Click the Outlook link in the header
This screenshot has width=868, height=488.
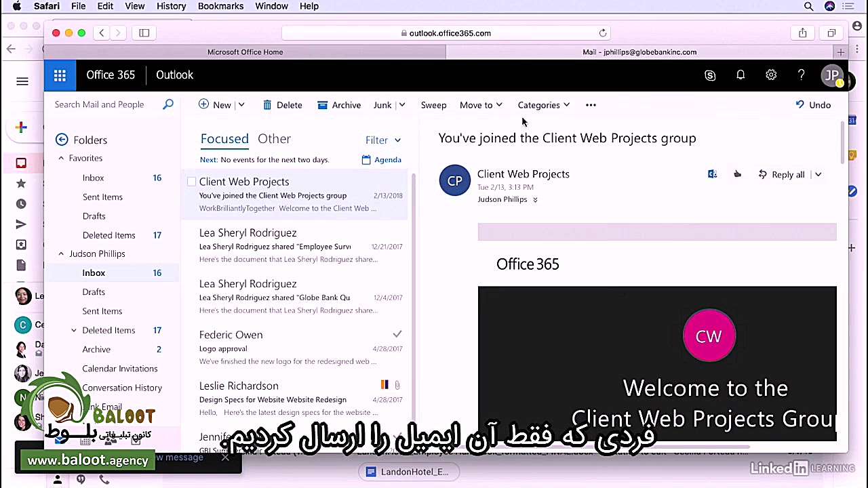point(174,75)
